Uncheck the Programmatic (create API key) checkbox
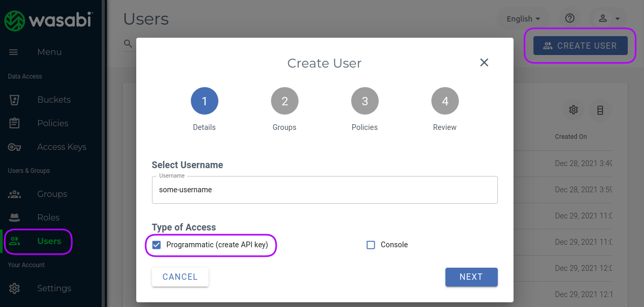Screen dimensions: 644x307 tap(156, 245)
